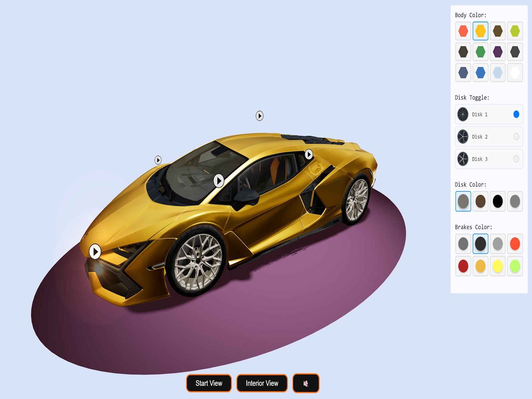Viewport: 532px width, 399px height.
Task: Toggle the mute sound button
Action: coord(306,383)
